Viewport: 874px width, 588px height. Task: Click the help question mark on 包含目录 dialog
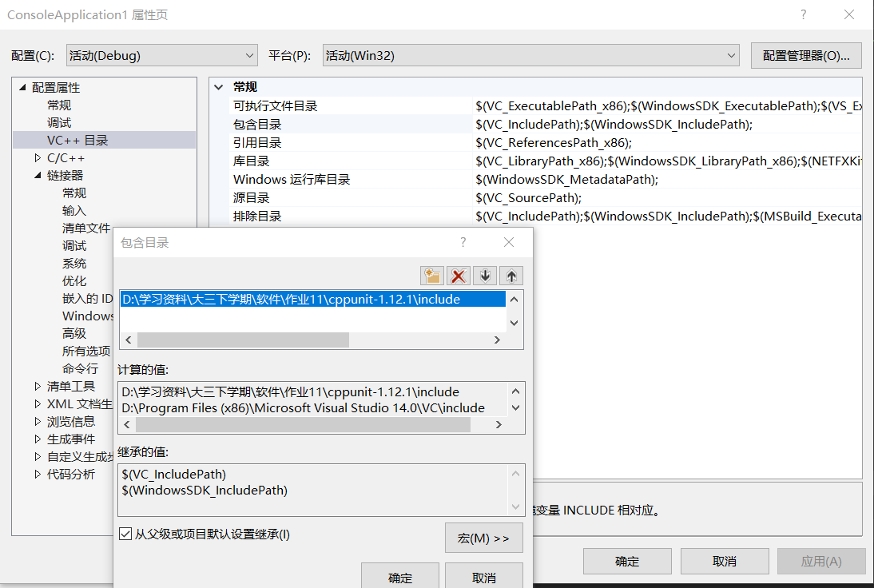click(463, 241)
